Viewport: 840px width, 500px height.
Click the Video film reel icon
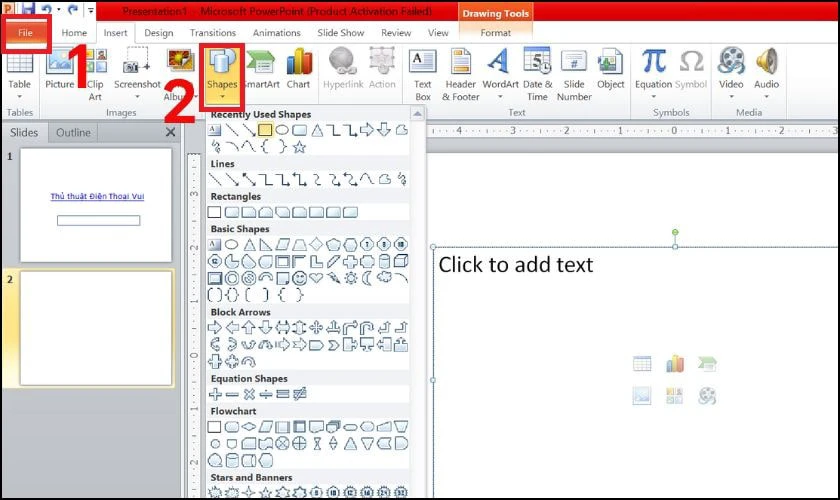[x=731, y=61]
